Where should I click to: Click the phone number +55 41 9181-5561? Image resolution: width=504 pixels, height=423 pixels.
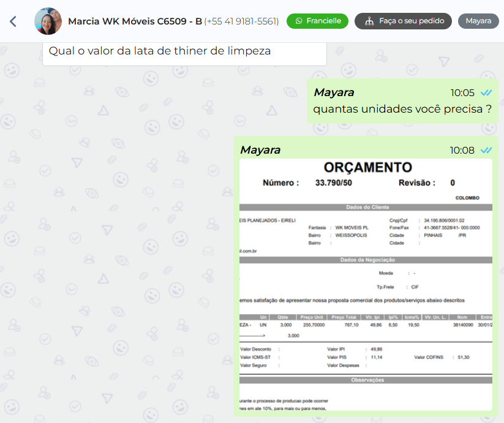(x=241, y=21)
